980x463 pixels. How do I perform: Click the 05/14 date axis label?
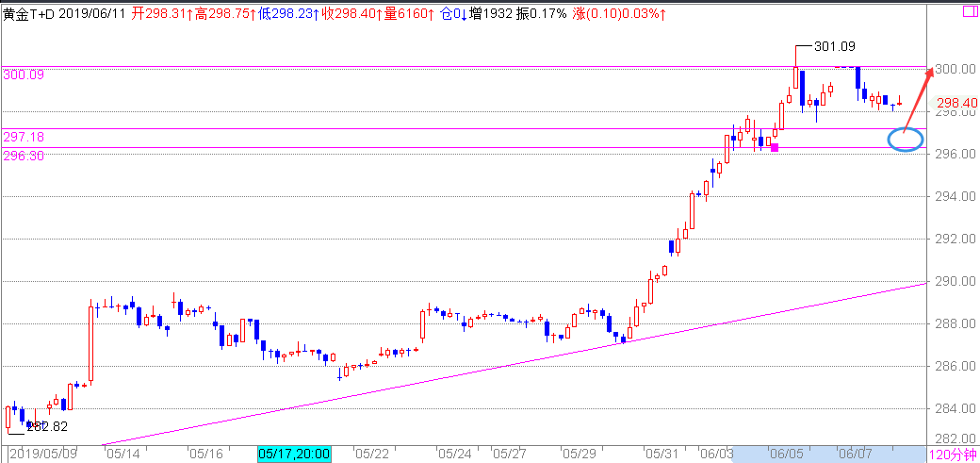[122, 454]
